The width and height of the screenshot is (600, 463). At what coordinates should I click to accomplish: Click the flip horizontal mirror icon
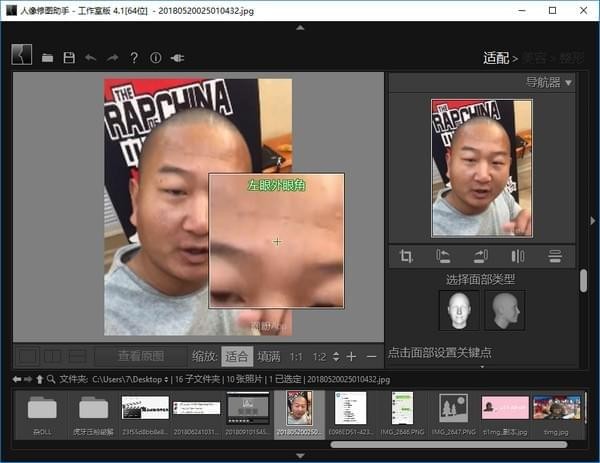click(517, 256)
